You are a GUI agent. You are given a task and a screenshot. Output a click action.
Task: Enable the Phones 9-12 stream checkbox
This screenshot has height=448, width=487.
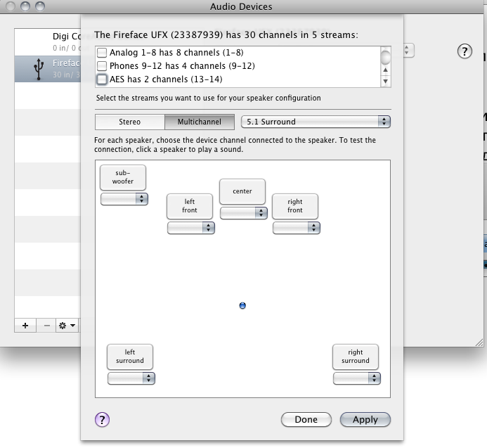pyautogui.click(x=102, y=66)
